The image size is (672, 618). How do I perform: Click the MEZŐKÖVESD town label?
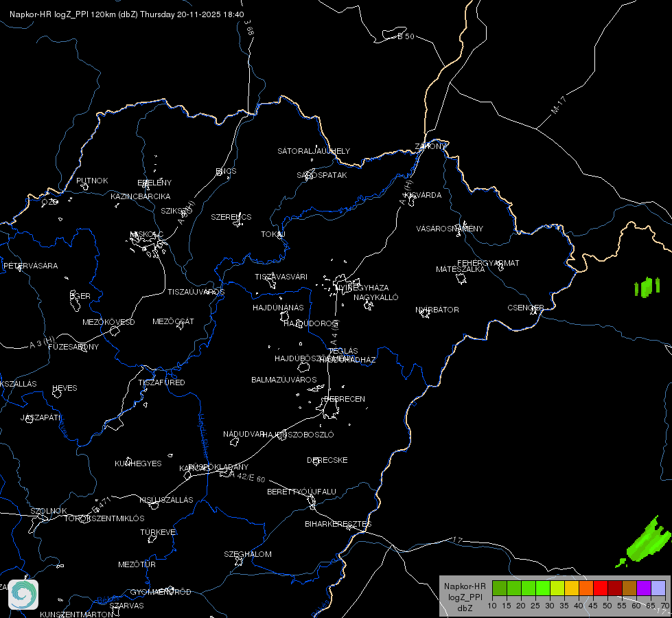[108, 322]
